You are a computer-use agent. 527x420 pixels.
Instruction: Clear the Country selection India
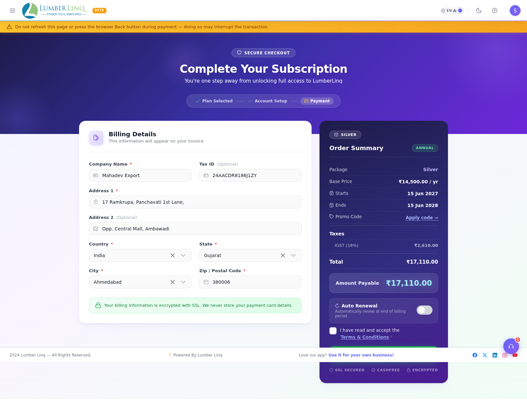coord(173,255)
